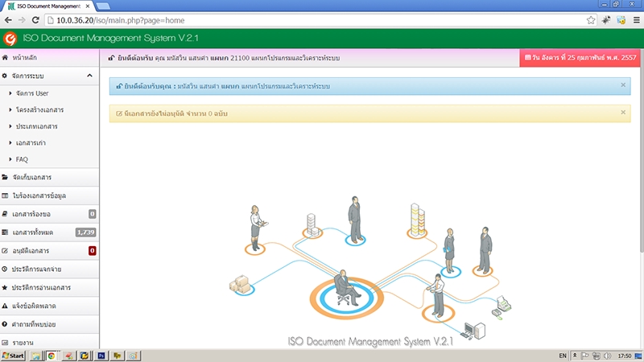The height and width of the screenshot is (362, 644).
Task: Click the red date banner
Action: pos(580,58)
